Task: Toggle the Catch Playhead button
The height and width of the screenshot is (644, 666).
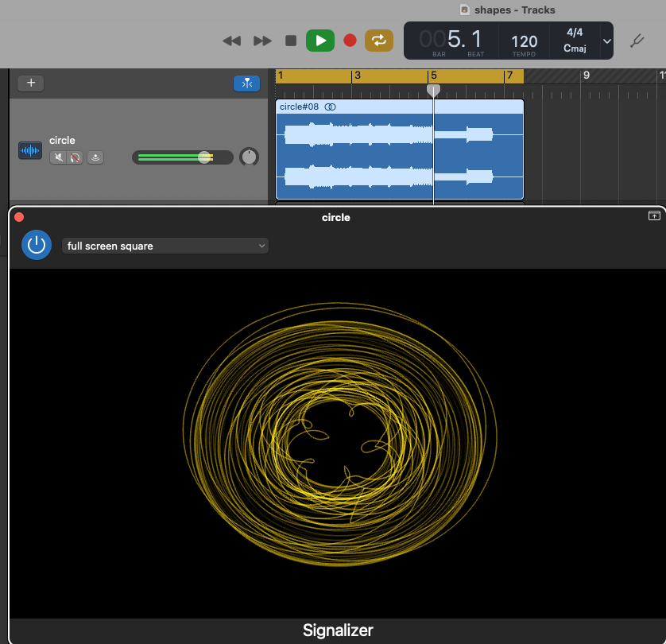Action: (x=247, y=83)
